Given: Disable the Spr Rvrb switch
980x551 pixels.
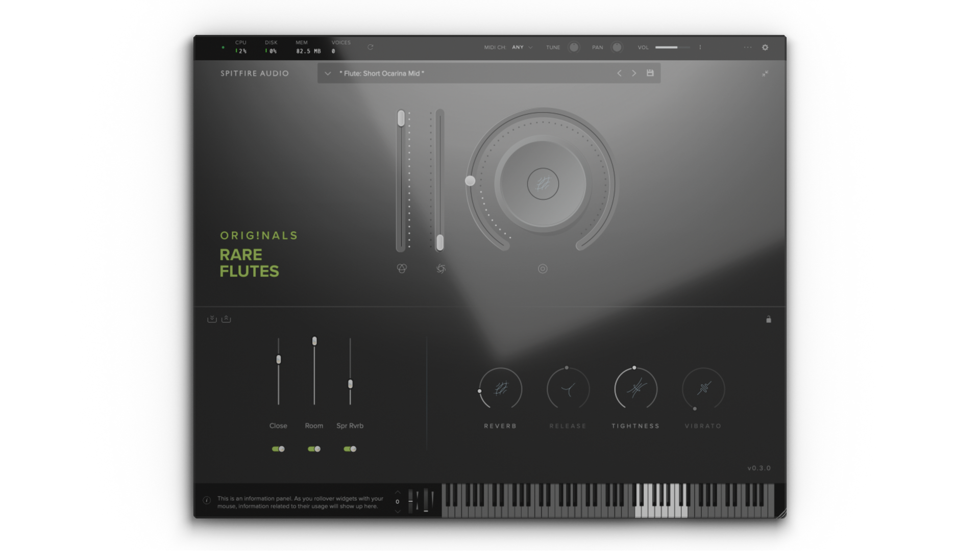Looking at the screenshot, I should pos(350,449).
